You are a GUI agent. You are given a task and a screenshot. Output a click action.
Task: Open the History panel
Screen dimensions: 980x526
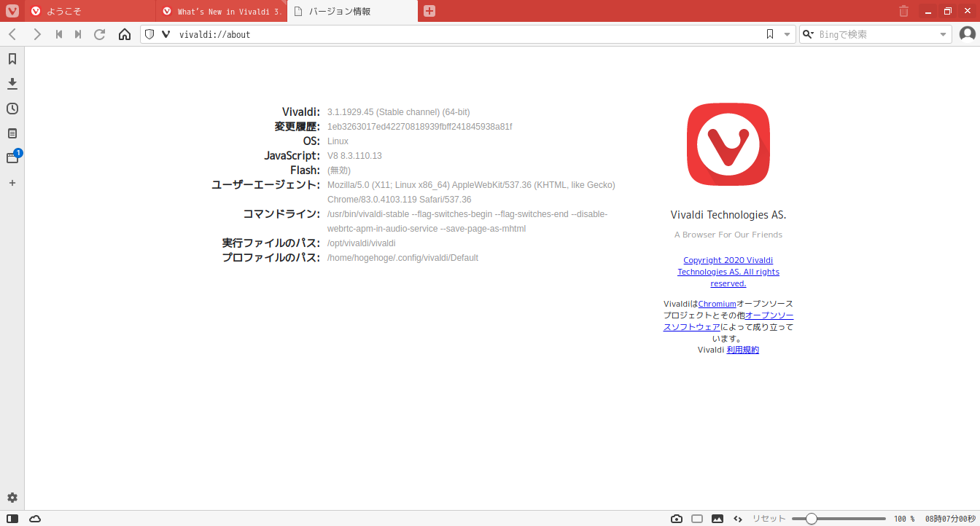12,109
